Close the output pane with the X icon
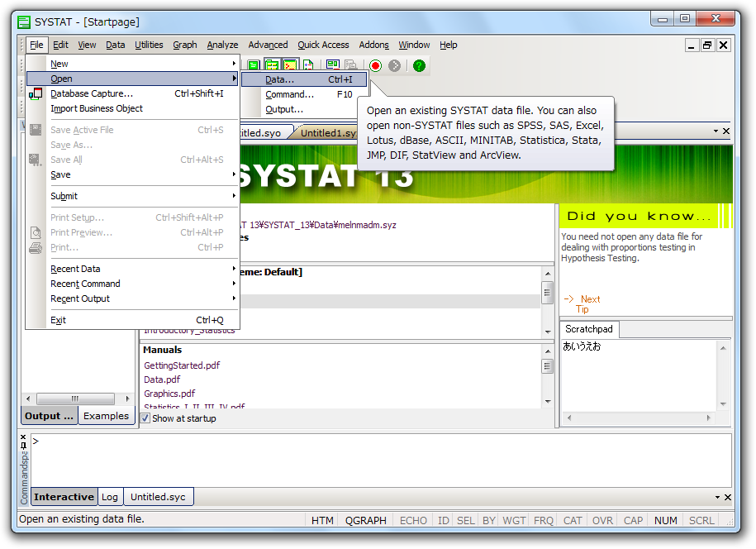 pos(726,131)
